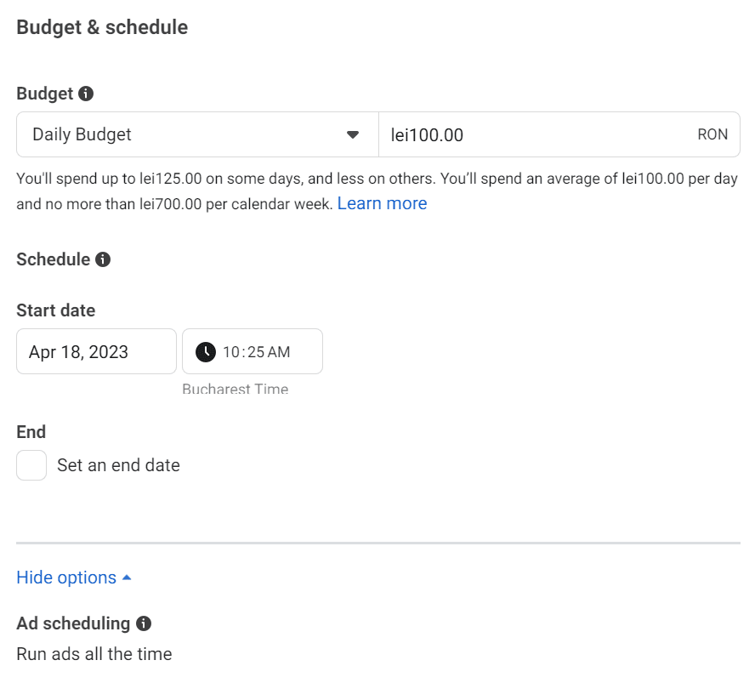Click the Run ads all the time text
The image size is (755, 700).
coord(94,654)
